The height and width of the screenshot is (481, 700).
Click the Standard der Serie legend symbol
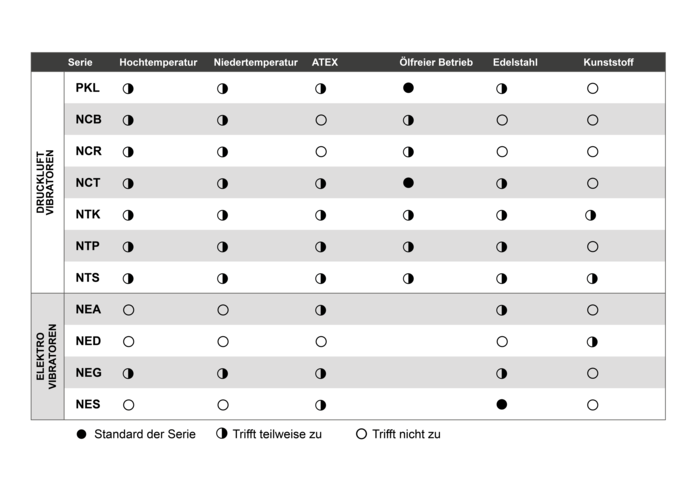click(81, 434)
